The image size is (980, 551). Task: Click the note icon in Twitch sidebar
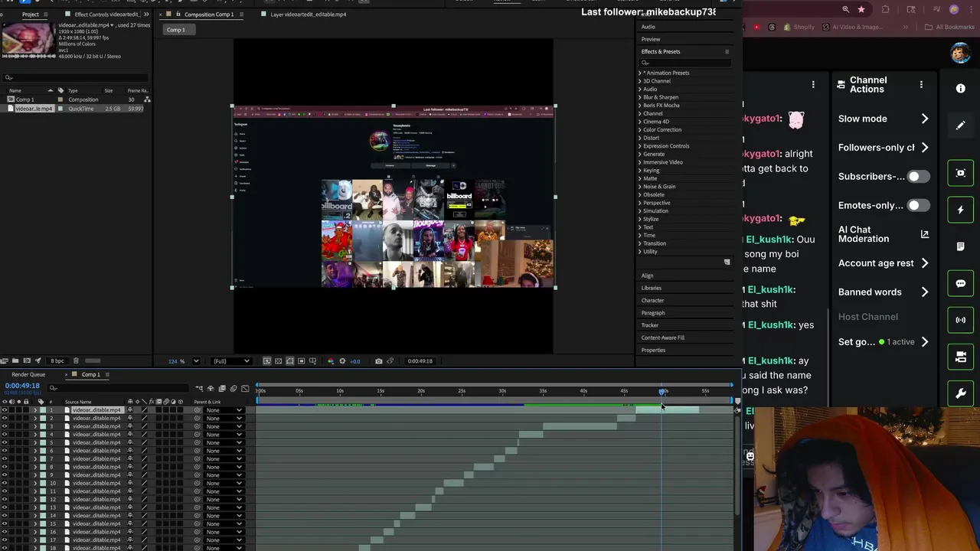click(x=961, y=246)
